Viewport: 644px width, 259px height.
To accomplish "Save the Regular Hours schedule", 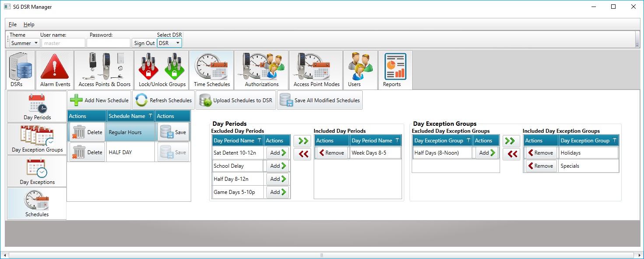I will point(173,132).
